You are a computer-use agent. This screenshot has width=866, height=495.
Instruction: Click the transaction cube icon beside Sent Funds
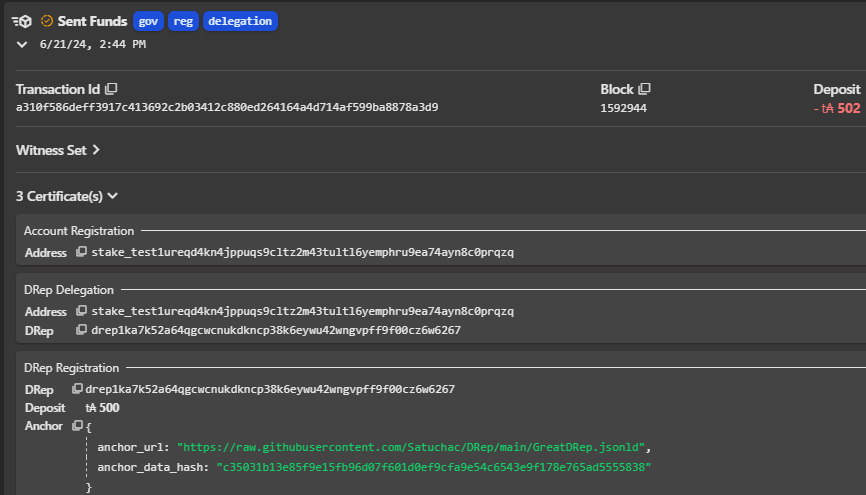(x=22, y=22)
